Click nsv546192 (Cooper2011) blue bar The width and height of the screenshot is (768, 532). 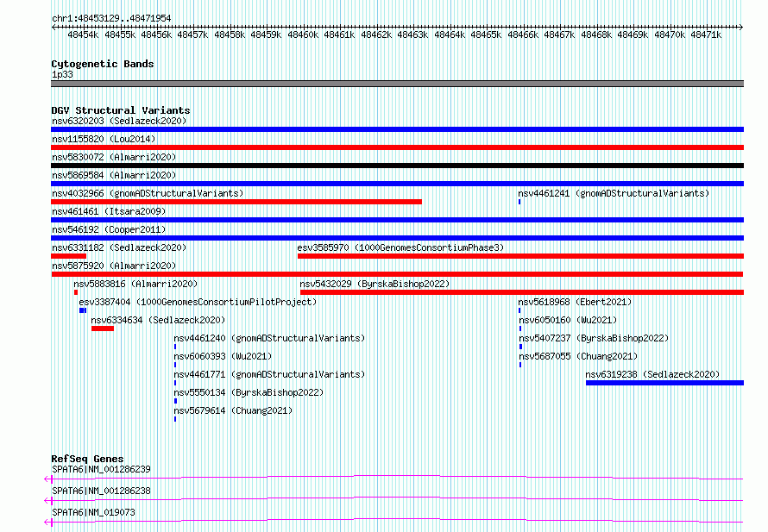click(x=397, y=238)
